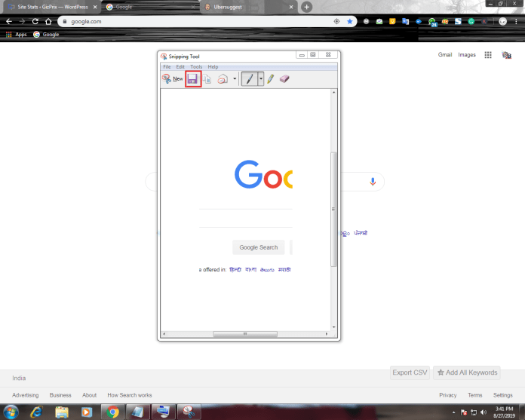Click the Google Search button in snip
The height and width of the screenshot is (420, 525).
click(259, 247)
